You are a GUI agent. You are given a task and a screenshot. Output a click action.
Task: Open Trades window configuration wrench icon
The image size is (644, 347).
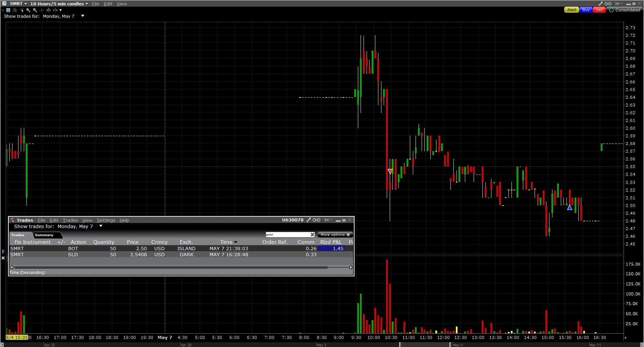[309, 220]
